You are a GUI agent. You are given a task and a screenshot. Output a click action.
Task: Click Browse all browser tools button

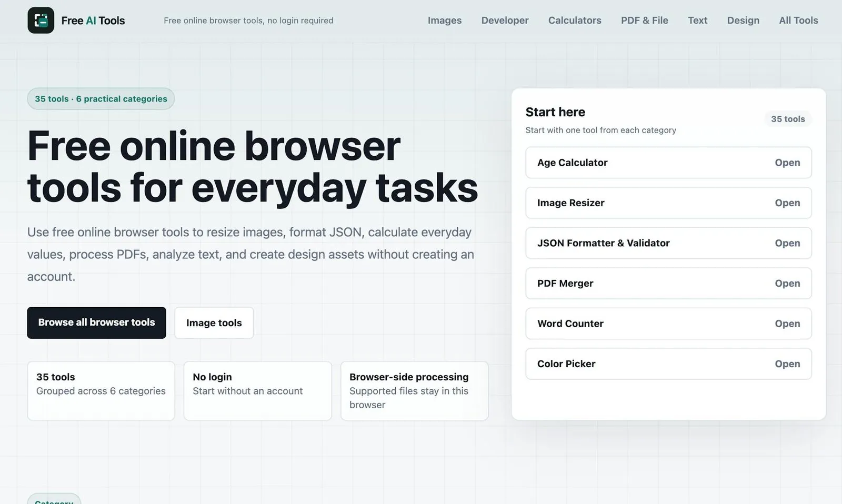pos(96,322)
